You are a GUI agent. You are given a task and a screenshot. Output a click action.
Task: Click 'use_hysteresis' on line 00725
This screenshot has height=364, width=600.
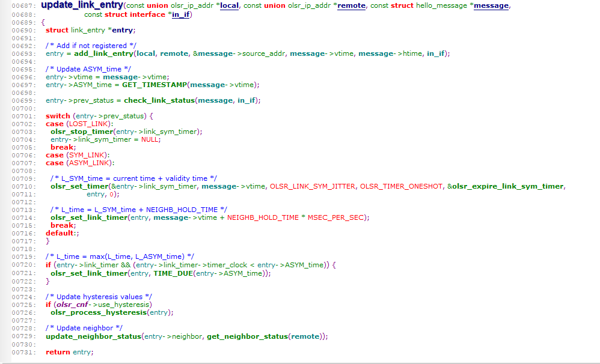click(x=124, y=305)
